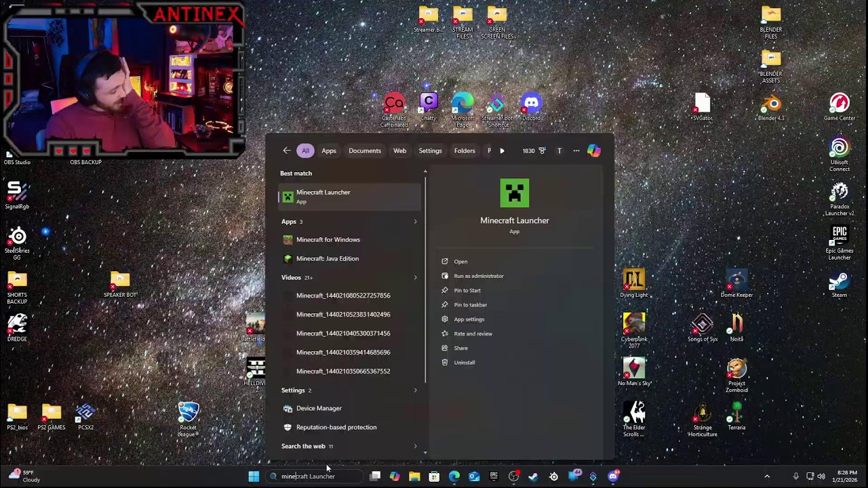Open the Cyberpunk 2077 desktop shortcut

634,331
